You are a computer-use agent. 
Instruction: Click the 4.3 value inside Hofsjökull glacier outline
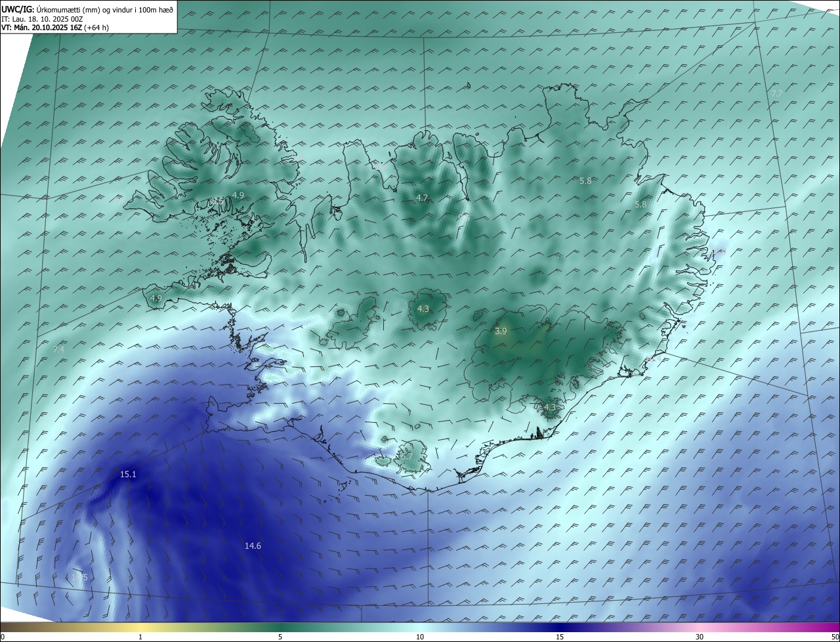423,309
